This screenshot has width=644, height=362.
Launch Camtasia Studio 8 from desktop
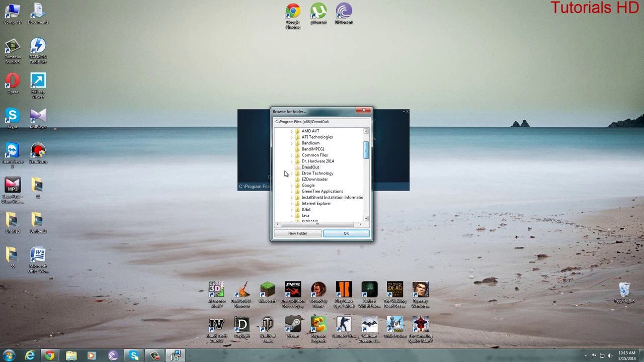pyautogui.click(x=13, y=52)
